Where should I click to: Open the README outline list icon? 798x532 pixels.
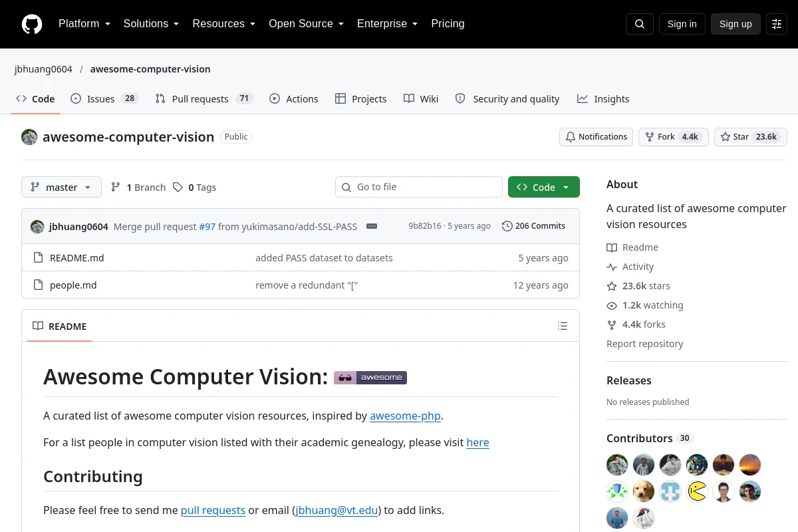coord(563,326)
